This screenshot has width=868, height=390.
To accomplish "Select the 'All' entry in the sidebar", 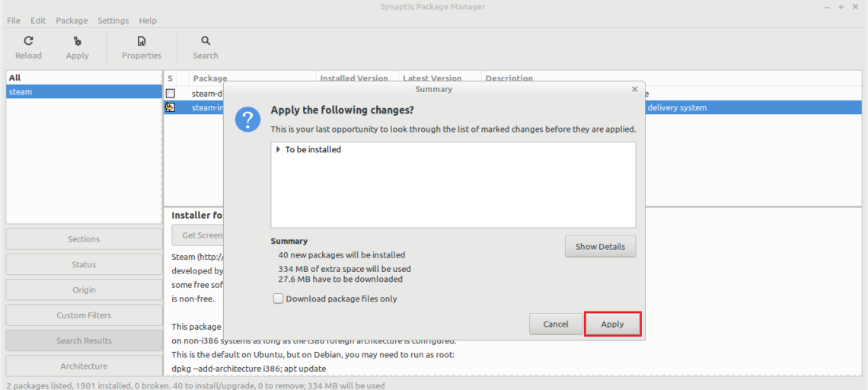I will click(84, 78).
